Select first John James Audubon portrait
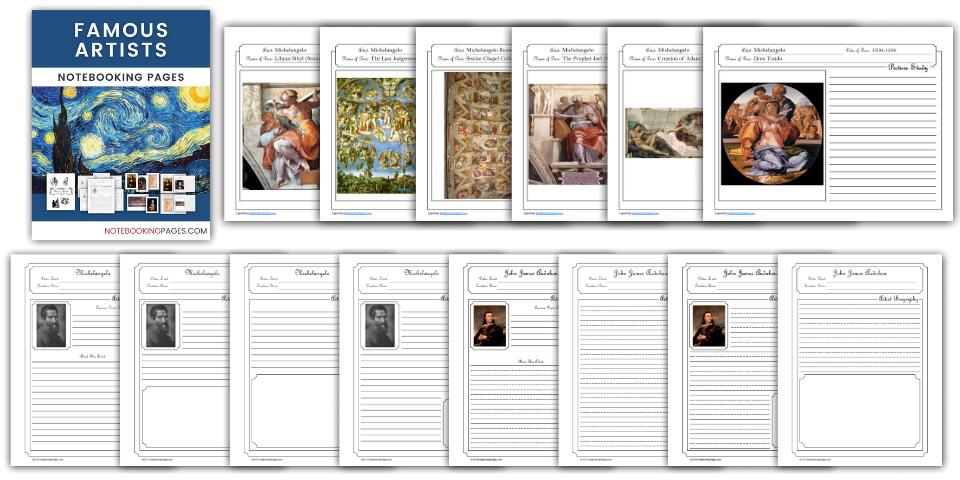960x480 pixels. point(489,326)
